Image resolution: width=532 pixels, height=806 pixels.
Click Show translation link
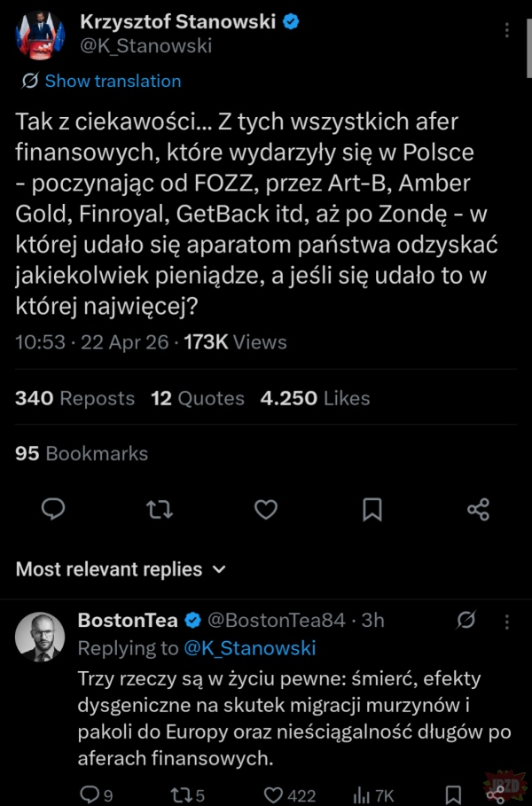pos(101,81)
